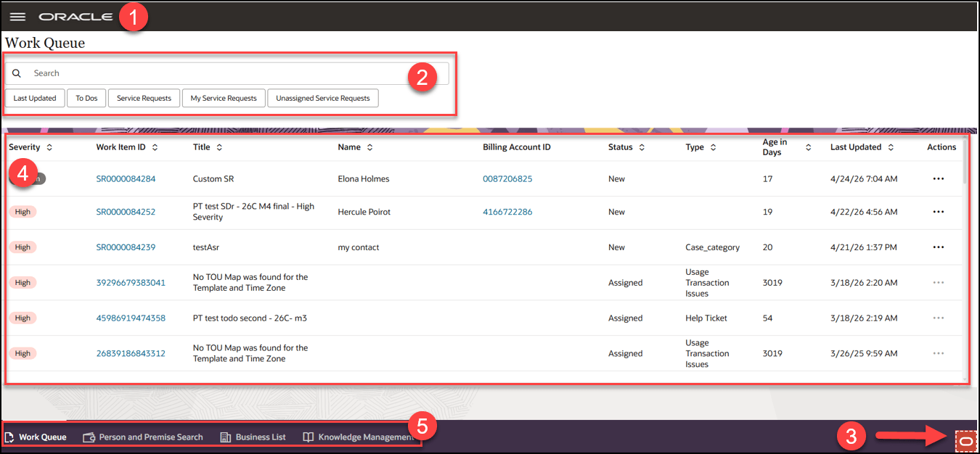Open billing account 4166722286 link
The image size is (980, 454).
(507, 212)
